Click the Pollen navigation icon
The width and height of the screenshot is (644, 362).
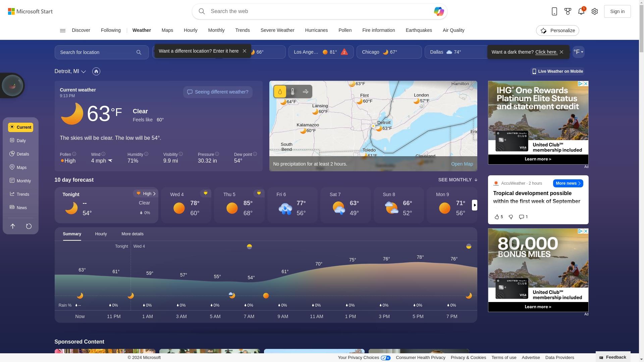tap(344, 30)
